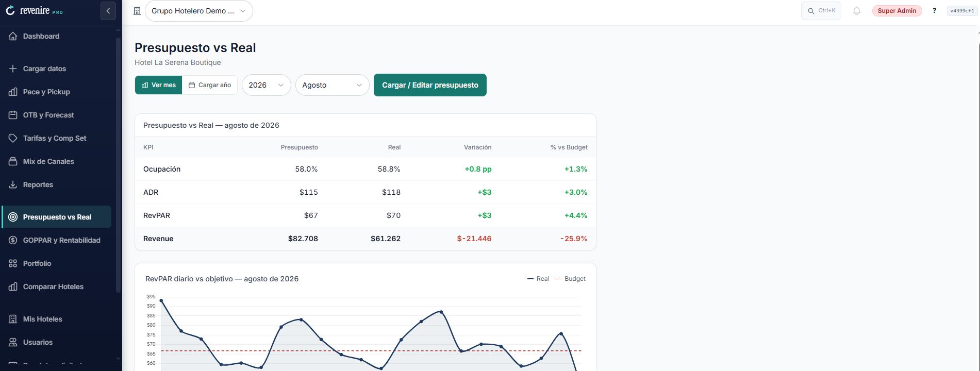This screenshot has width=980, height=371.
Task: Click the Mis Hoteles building icon
Action: click(13, 319)
